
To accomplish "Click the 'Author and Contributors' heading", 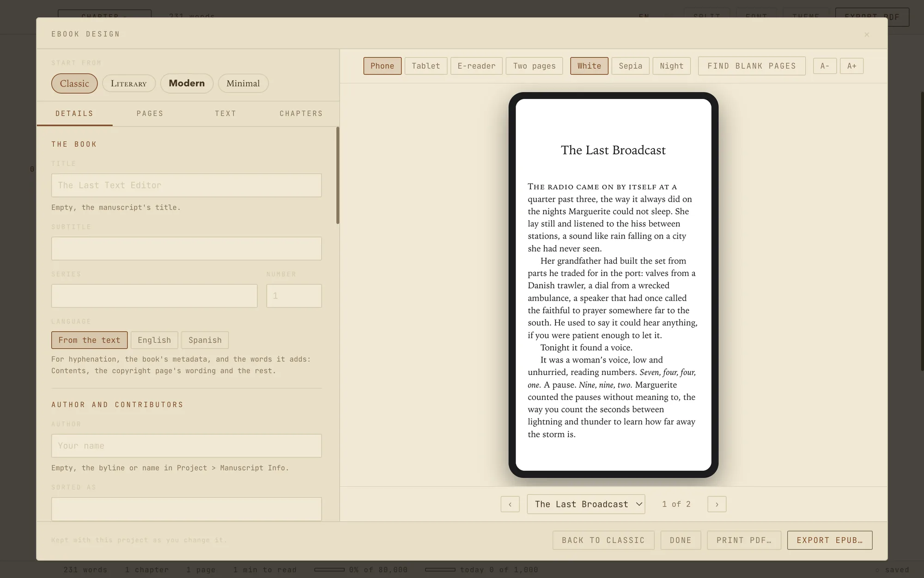I will 117,405.
